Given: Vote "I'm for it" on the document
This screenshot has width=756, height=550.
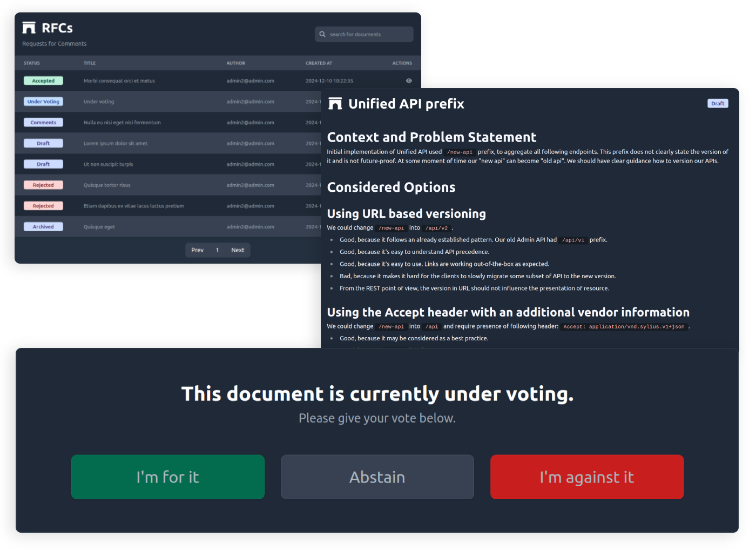Looking at the screenshot, I should 167,477.
